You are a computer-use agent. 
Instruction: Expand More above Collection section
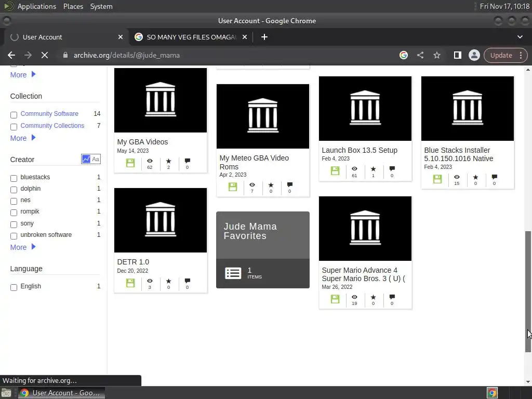[x=23, y=75]
